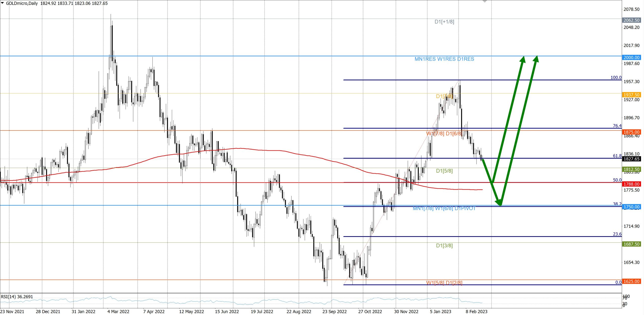Click the green 1687.50 price tag

pos(631,244)
